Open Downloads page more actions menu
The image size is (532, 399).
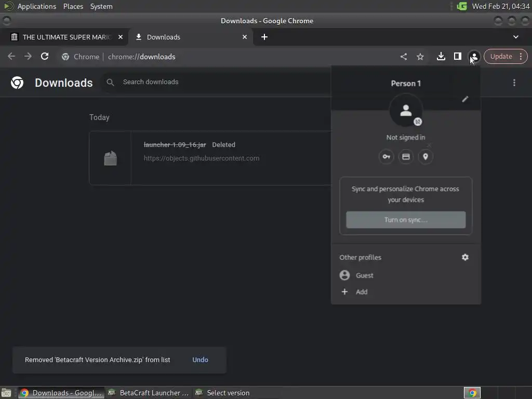click(514, 83)
